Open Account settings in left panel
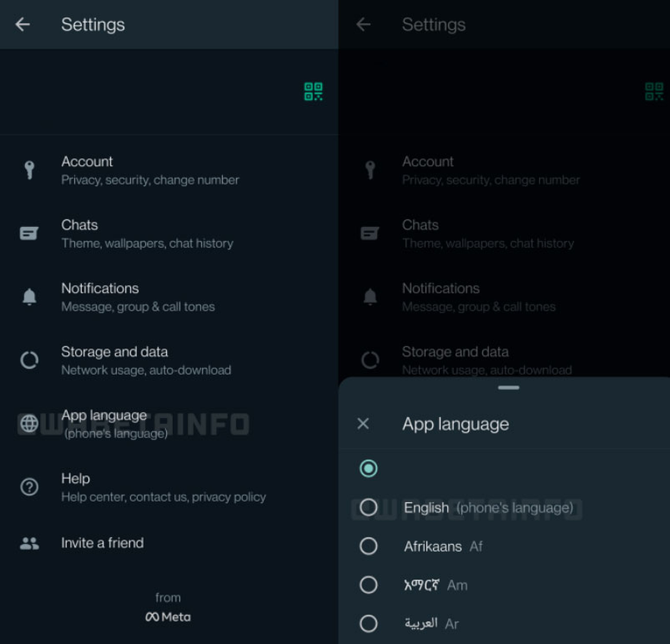Viewport: 670px width, 644px height. (x=169, y=170)
